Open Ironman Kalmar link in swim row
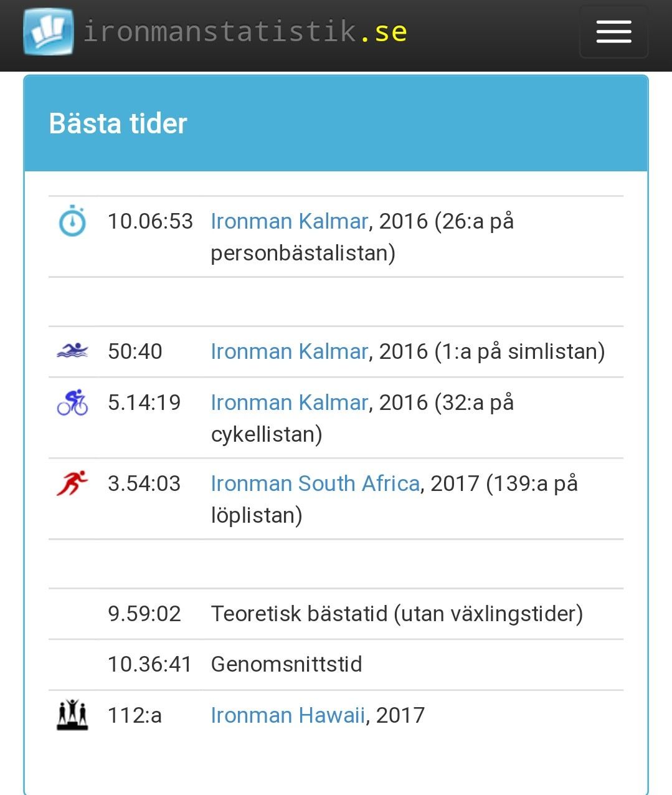The height and width of the screenshot is (795, 672). click(x=289, y=351)
